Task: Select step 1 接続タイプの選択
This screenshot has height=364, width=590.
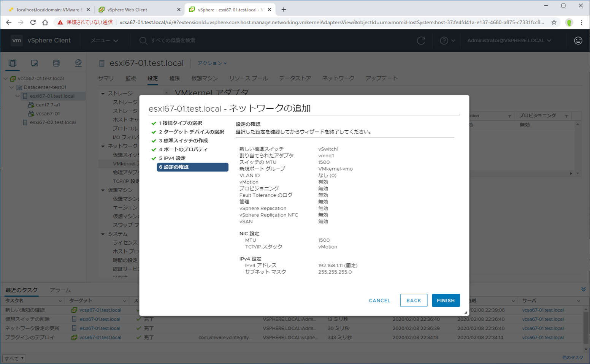Action: click(181, 123)
